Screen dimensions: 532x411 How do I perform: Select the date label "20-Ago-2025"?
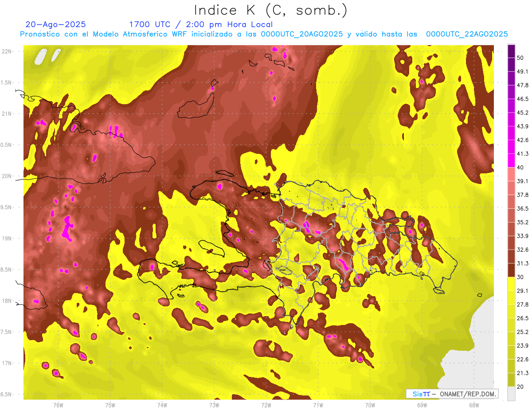[x=56, y=24]
